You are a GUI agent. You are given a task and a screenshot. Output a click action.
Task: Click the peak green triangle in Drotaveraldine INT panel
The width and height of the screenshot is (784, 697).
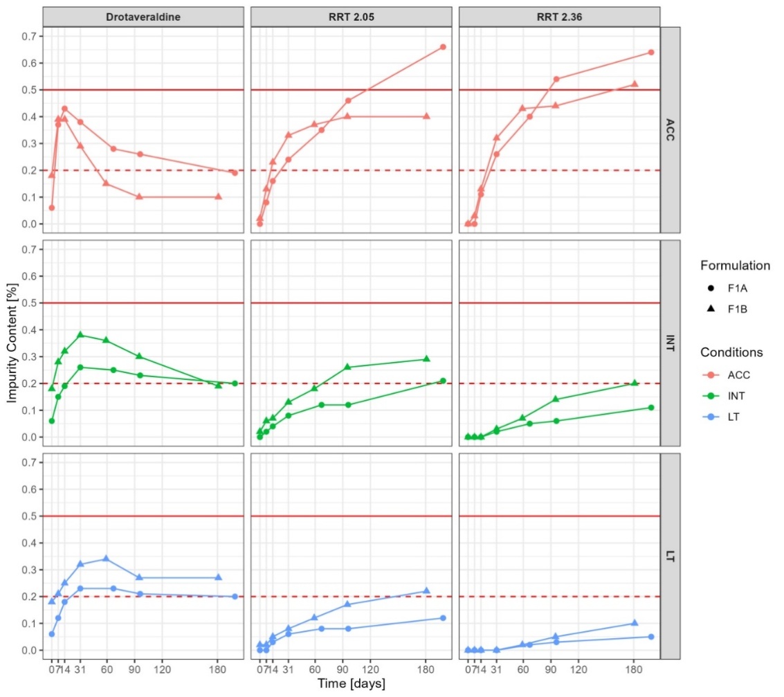point(80,335)
